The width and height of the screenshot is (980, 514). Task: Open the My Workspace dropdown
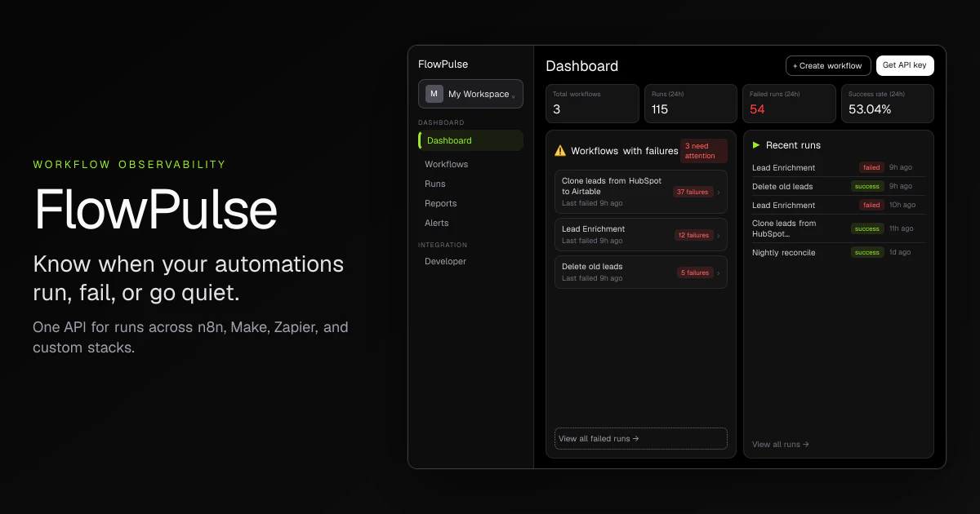[470, 94]
